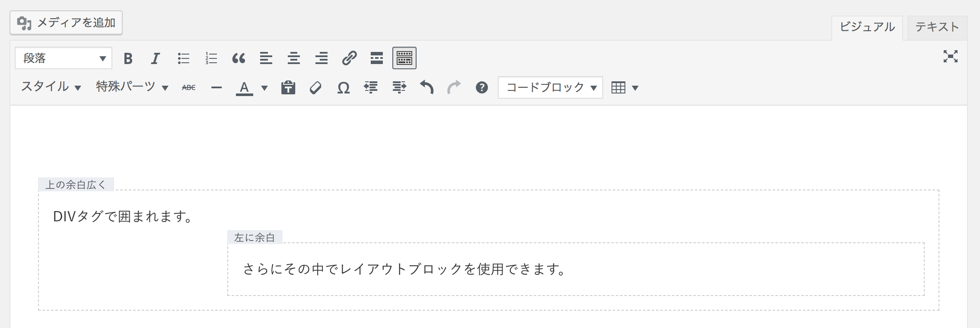Insert a numbered list

[x=211, y=58]
